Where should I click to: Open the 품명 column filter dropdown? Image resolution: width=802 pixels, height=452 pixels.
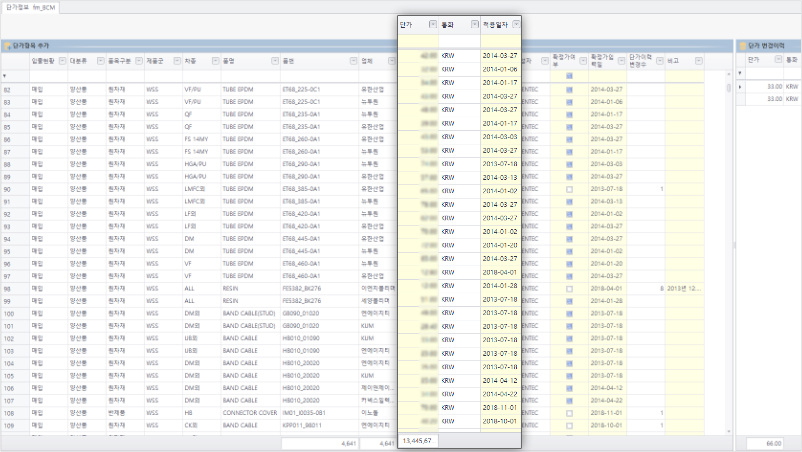tap(275, 61)
